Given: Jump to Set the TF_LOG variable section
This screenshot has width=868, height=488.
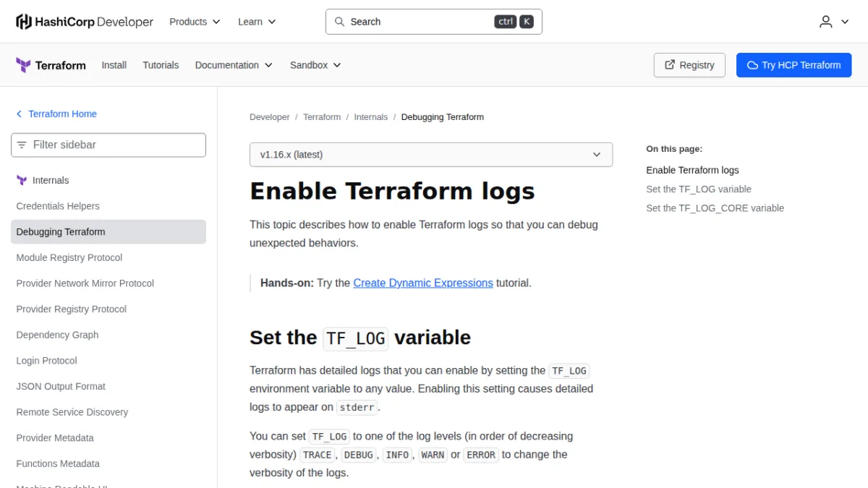Looking at the screenshot, I should [699, 189].
